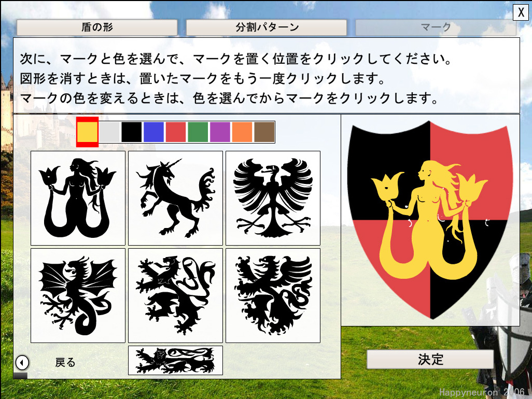Select the blue color swatch
532x399 pixels.
tap(154, 132)
